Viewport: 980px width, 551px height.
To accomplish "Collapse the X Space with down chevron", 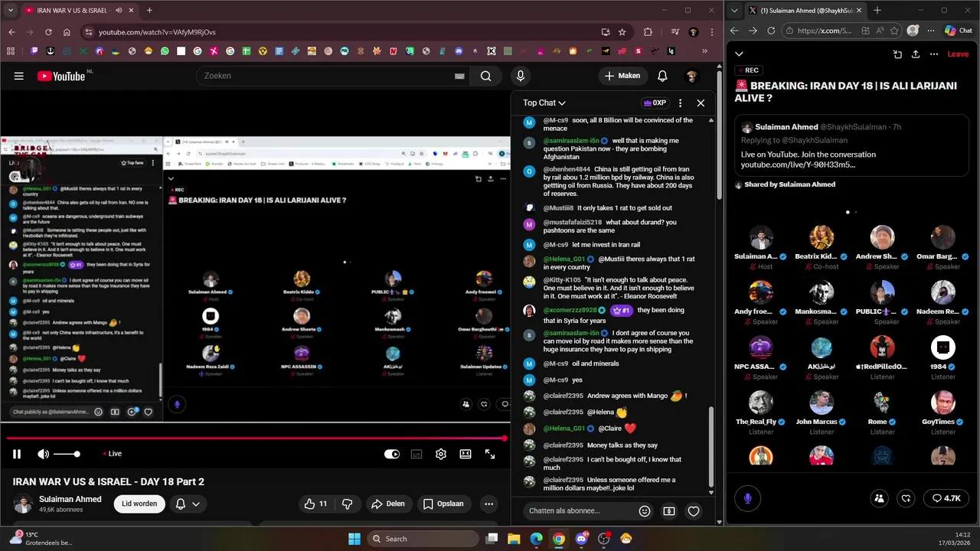I will (x=739, y=54).
